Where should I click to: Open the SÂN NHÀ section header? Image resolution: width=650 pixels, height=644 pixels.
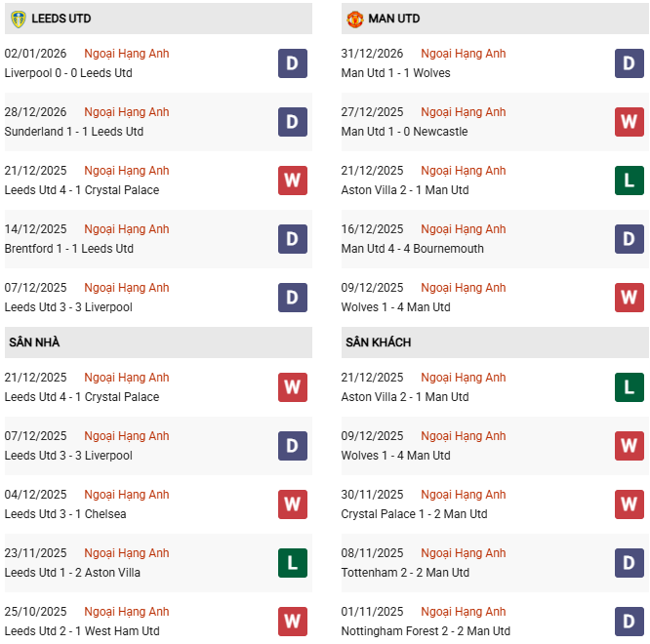[34, 342]
